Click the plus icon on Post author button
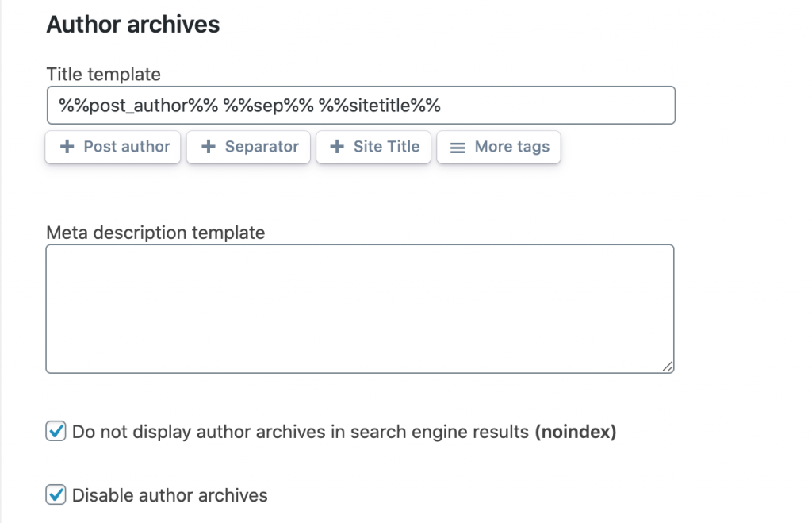Image resolution: width=812 pixels, height=523 pixels. 67,147
